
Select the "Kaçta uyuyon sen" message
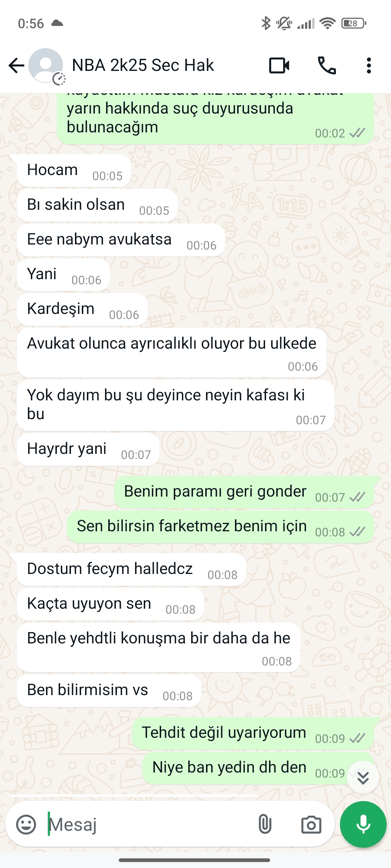coord(110,604)
